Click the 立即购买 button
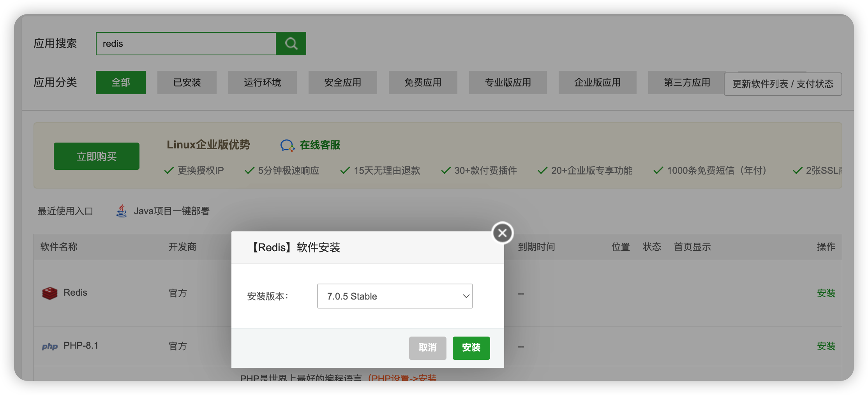The height and width of the screenshot is (395, 868). pos(97,156)
